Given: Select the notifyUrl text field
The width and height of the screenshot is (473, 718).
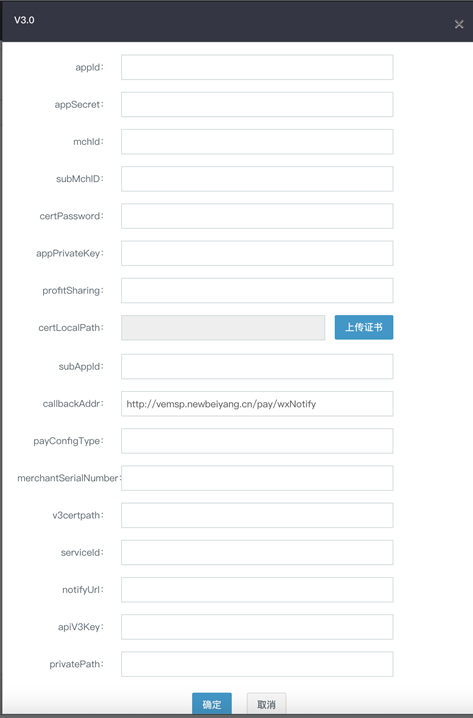Looking at the screenshot, I should click(x=257, y=590).
